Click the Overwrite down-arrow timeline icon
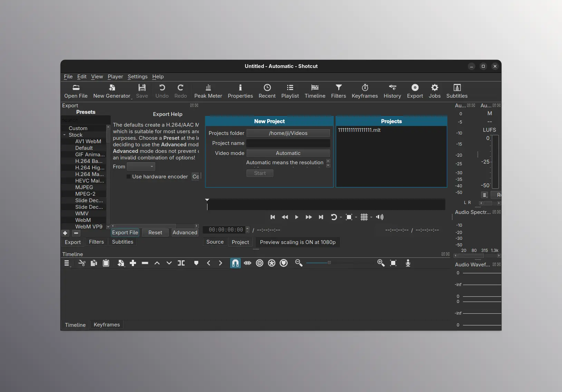Image resolution: width=562 pixels, height=392 pixels. pos(169,263)
